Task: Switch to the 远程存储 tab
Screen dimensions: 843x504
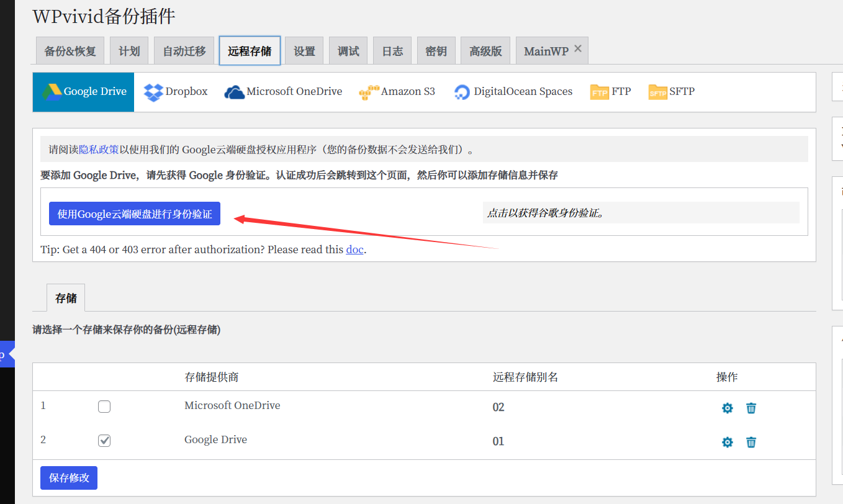Action: 250,51
